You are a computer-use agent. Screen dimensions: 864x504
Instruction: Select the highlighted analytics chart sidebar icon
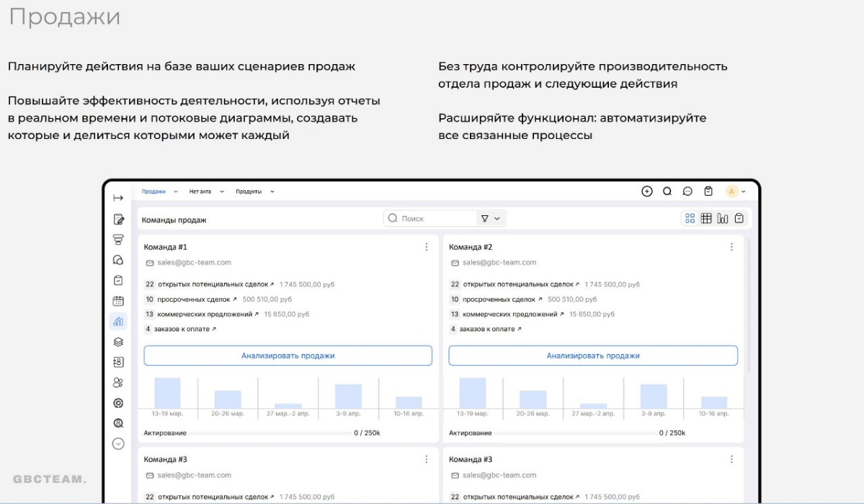pyautogui.click(x=118, y=321)
